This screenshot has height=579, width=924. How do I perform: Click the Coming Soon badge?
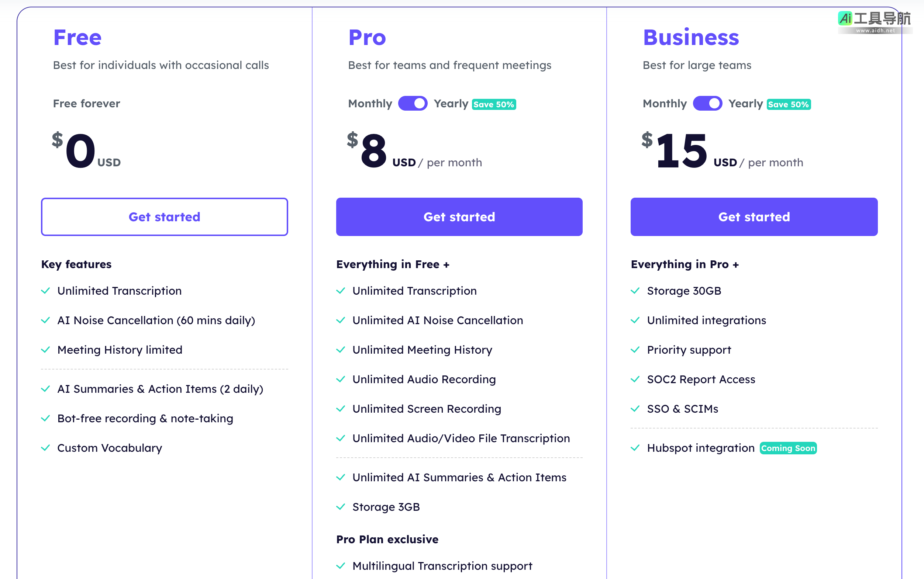(x=788, y=448)
